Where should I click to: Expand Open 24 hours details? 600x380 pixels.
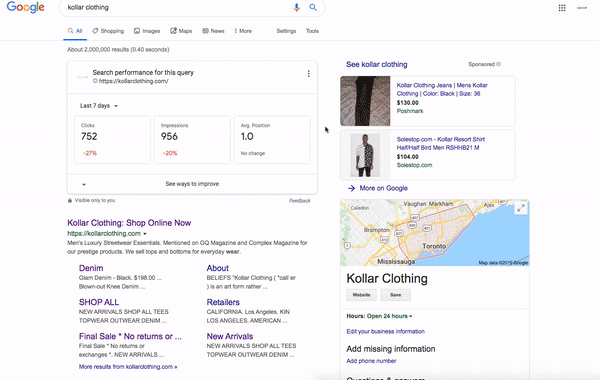[390, 316]
